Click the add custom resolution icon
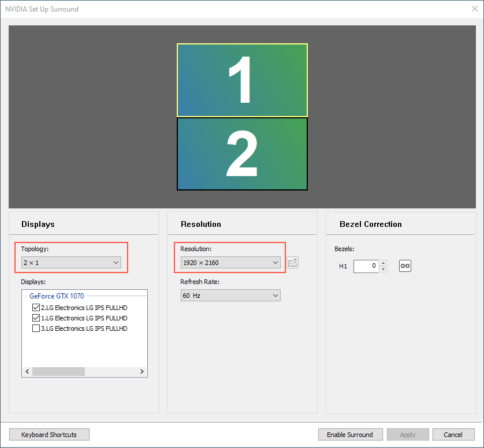Screen dimensions: 484x448 click(293, 263)
